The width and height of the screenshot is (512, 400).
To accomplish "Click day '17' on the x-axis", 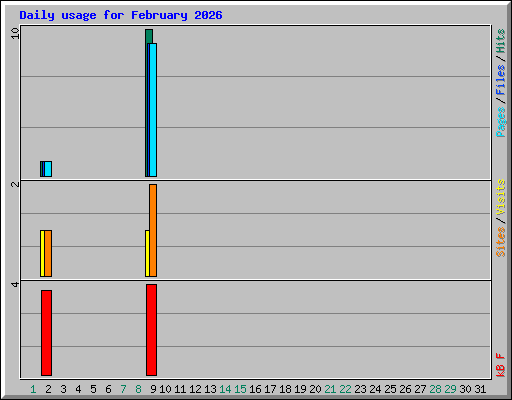I will pyautogui.click(x=270, y=389).
